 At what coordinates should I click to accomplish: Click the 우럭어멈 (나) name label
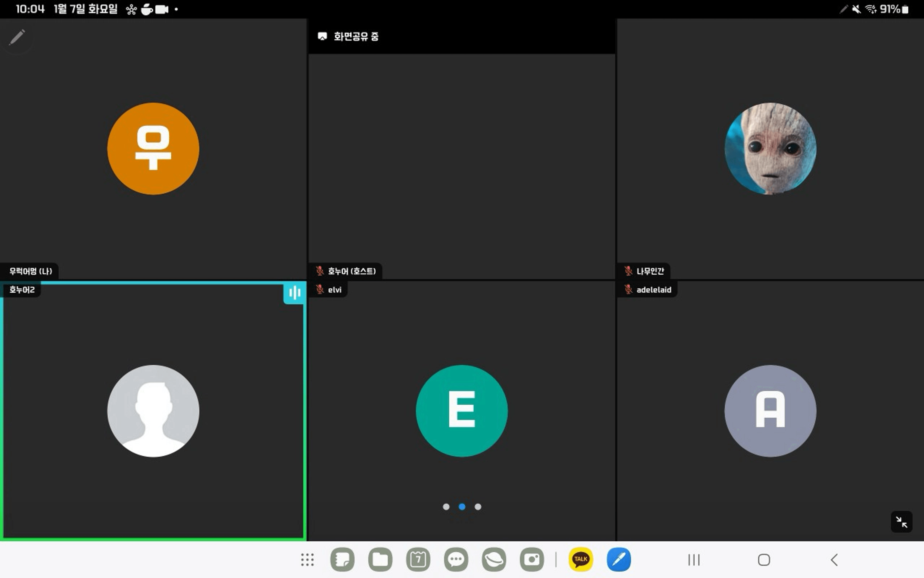coord(31,271)
